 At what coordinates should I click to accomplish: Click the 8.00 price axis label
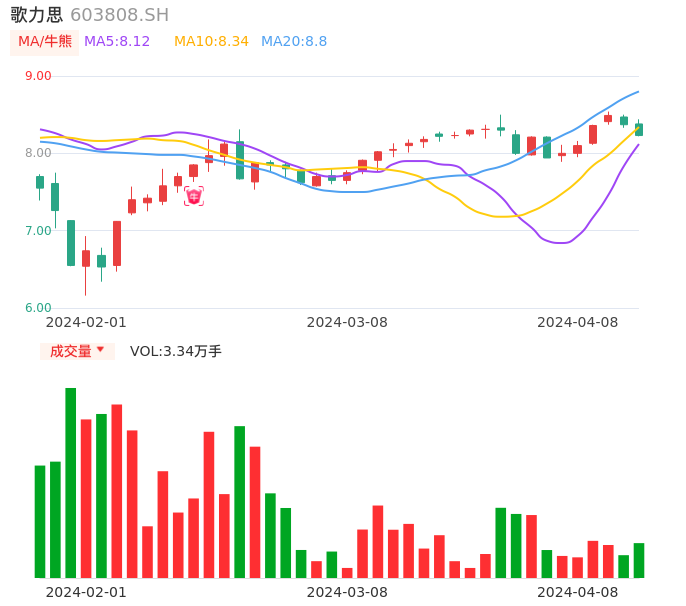pos(38,153)
